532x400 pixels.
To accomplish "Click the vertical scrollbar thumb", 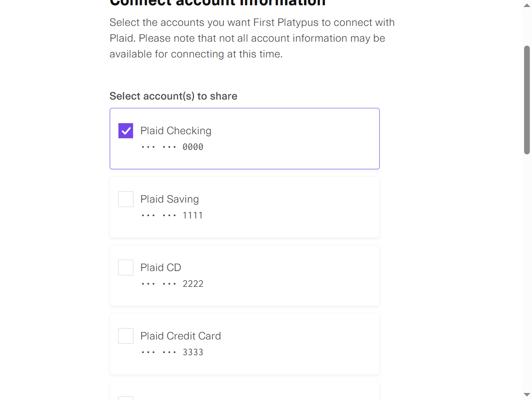I will click(527, 100).
